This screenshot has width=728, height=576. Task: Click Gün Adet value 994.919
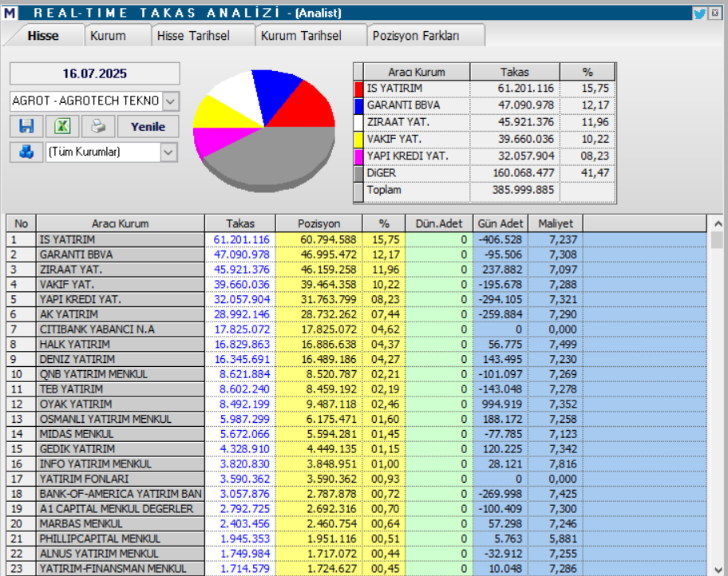click(x=502, y=404)
